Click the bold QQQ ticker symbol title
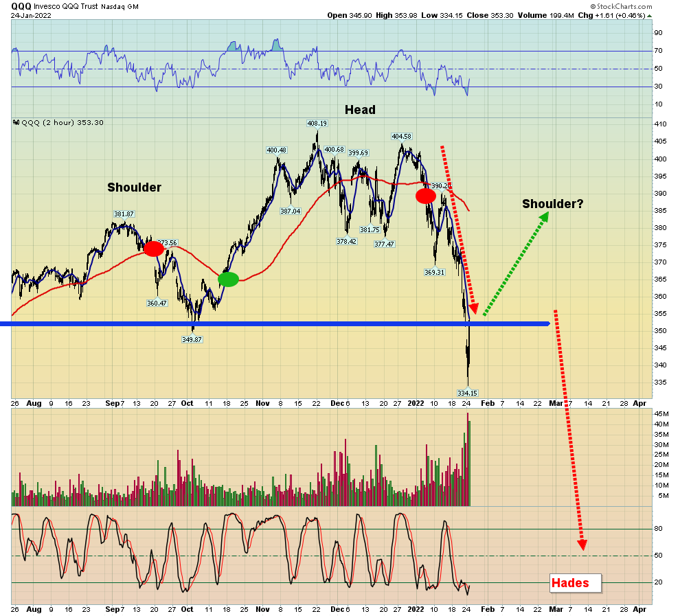680x616 pixels. (x=21, y=6)
